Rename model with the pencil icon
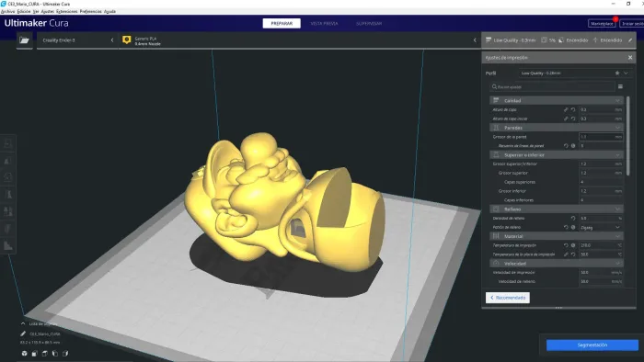This screenshot has height=362, width=644. click(x=23, y=334)
